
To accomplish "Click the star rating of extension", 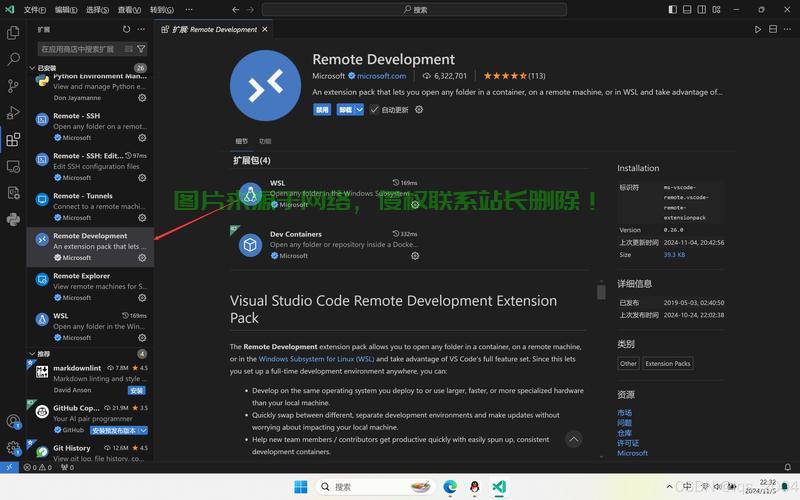I will point(514,76).
